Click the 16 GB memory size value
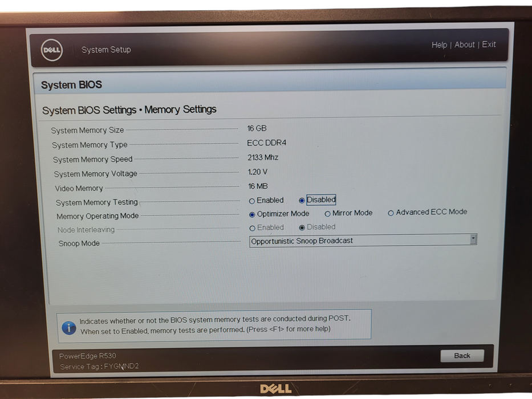Viewport: 532px width, 399px height. coord(257,128)
